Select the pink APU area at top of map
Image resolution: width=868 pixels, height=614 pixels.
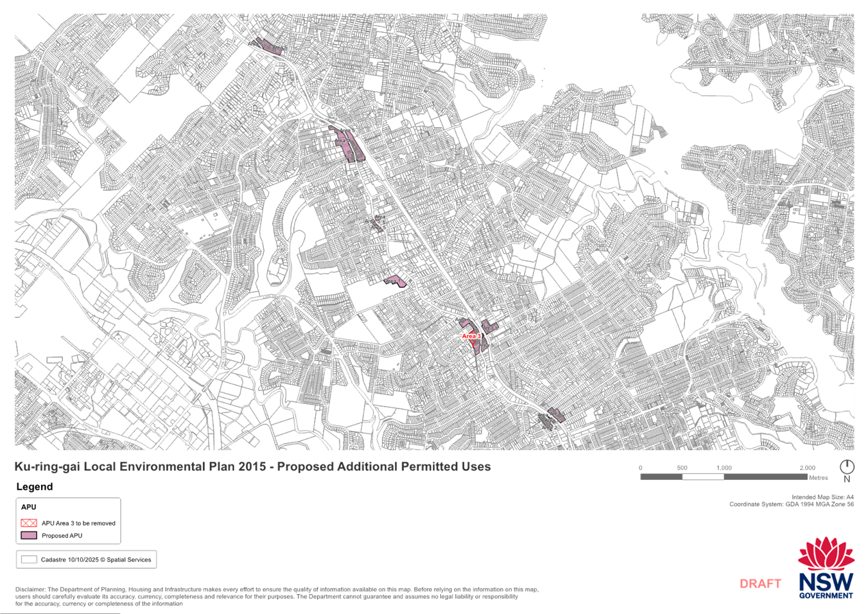268,46
